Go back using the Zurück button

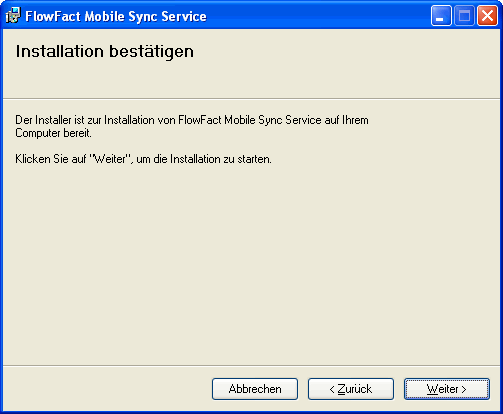click(x=351, y=389)
